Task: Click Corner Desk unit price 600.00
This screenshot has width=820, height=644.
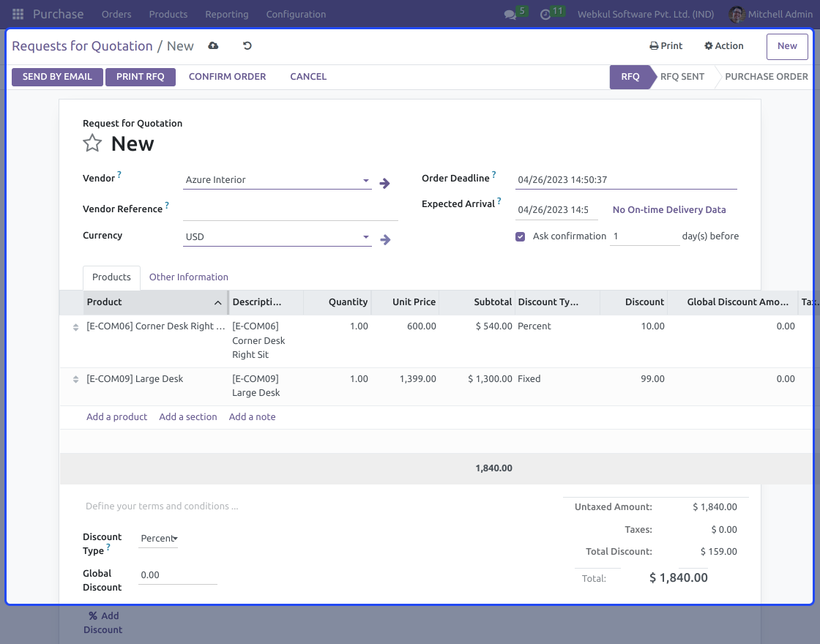Action: tap(422, 326)
